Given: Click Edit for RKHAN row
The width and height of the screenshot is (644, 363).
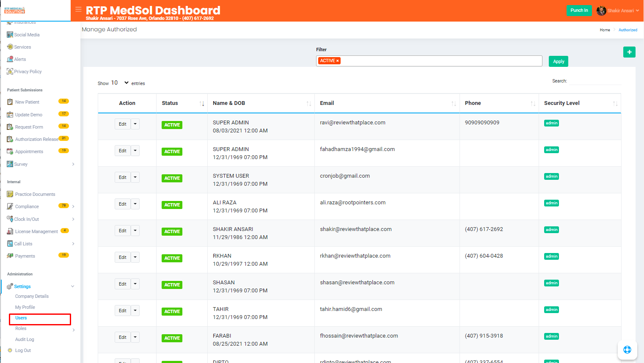Looking at the screenshot, I should pos(123,257).
